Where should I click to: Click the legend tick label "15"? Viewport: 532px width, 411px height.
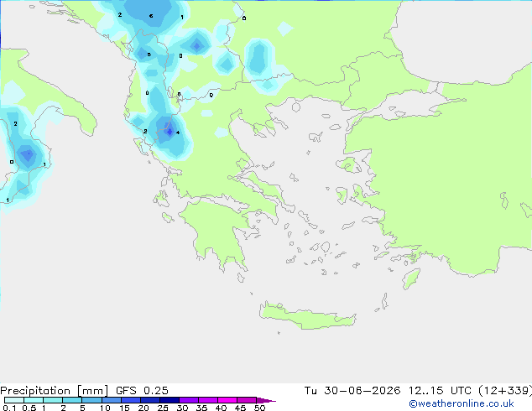coord(124,408)
